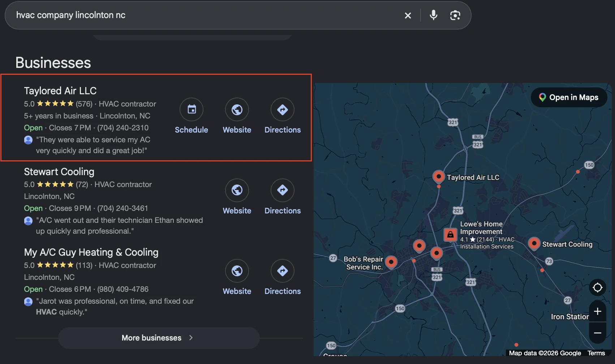Click the Schedule label under Taylored Air
615x364 pixels.
click(x=192, y=130)
